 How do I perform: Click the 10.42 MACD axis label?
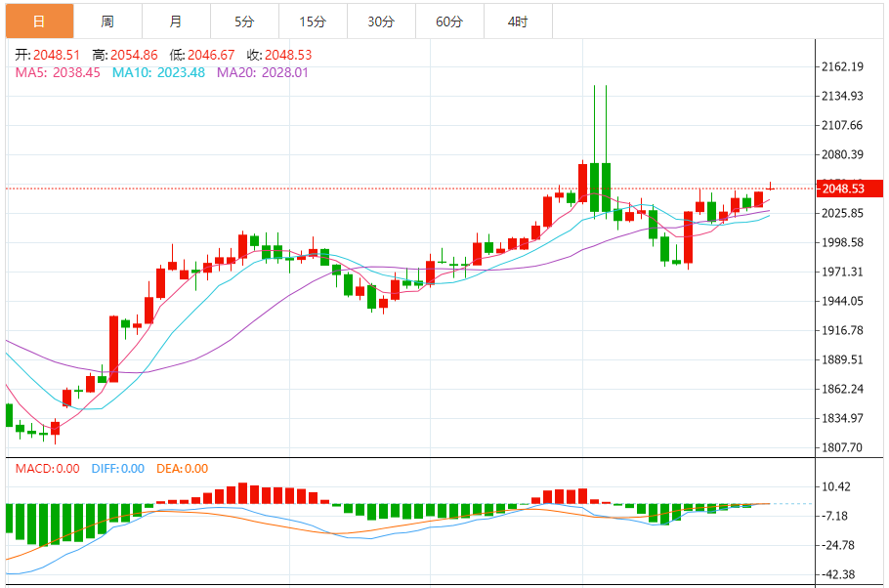pyautogui.click(x=836, y=486)
